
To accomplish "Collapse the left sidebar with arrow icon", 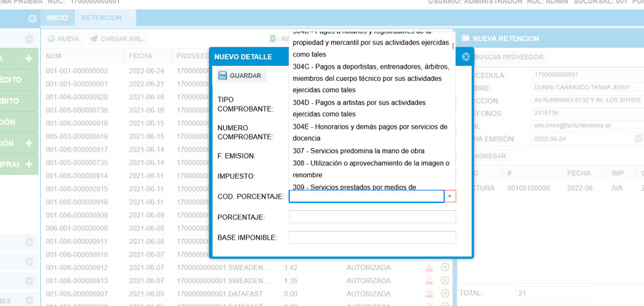I will [32, 19].
